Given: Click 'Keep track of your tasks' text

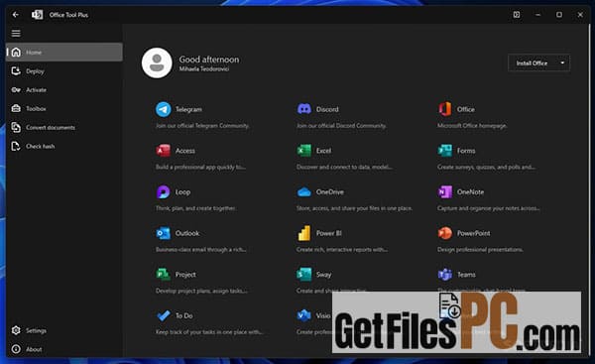Looking at the screenshot, I should [208, 332].
